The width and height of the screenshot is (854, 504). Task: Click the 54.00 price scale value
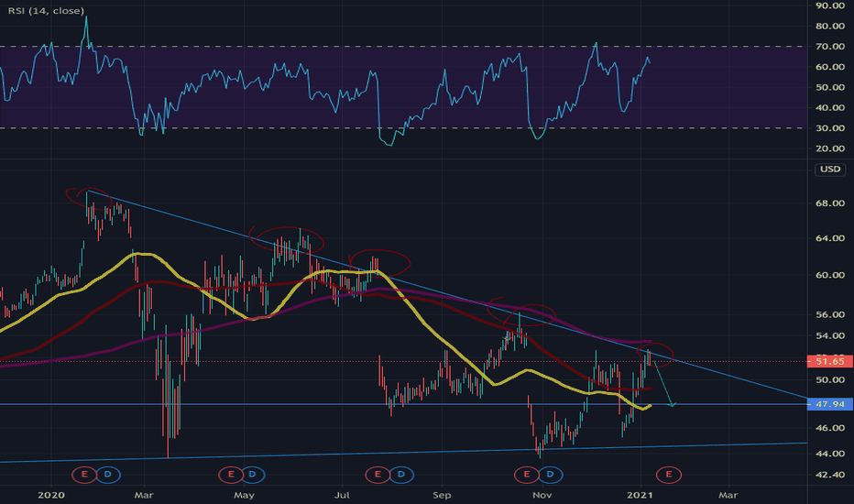[830, 335]
